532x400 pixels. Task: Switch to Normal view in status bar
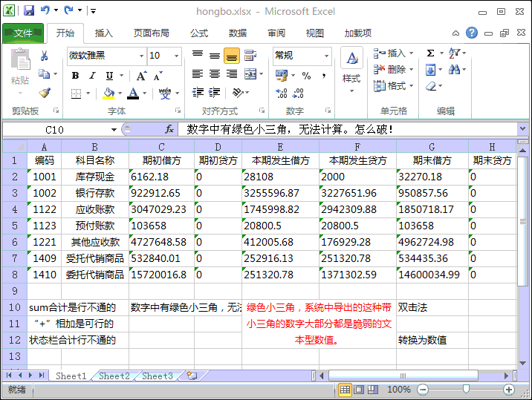point(345,390)
